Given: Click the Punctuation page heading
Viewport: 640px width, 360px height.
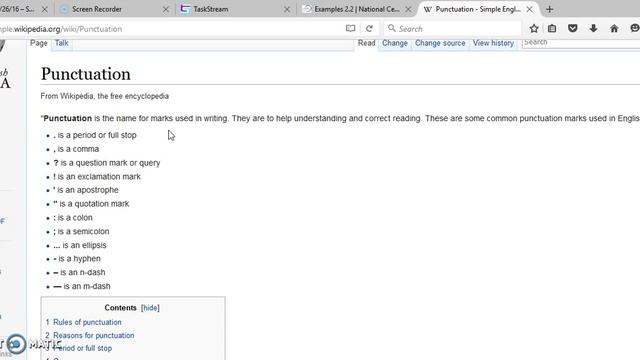Looking at the screenshot, I should (86, 74).
